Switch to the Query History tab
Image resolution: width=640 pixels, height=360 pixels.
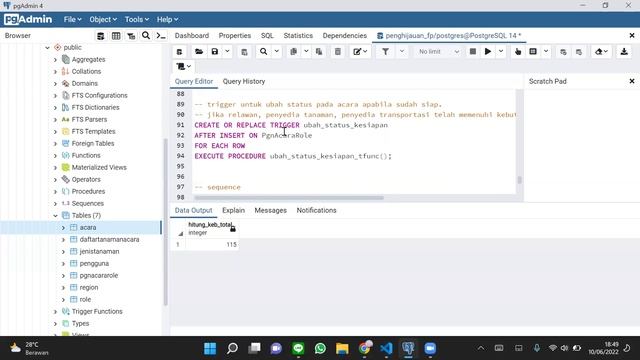(244, 81)
